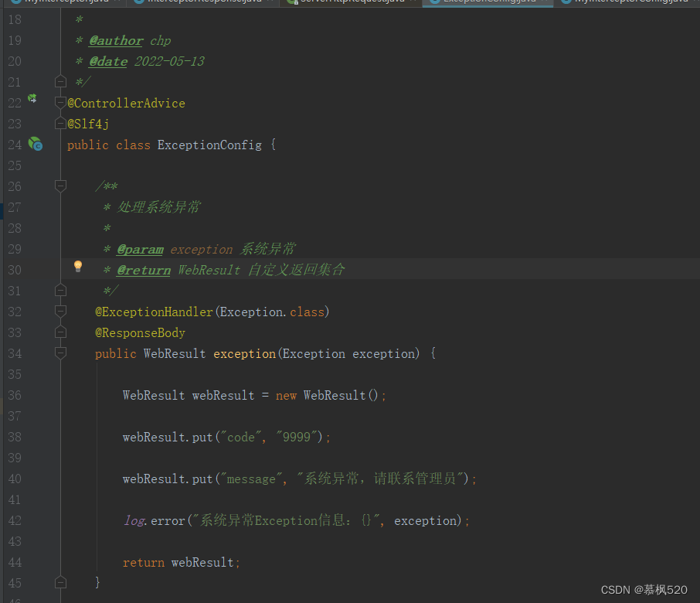Collapse the exception method on line 34
This screenshot has height=603, width=700.
[60, 353]
